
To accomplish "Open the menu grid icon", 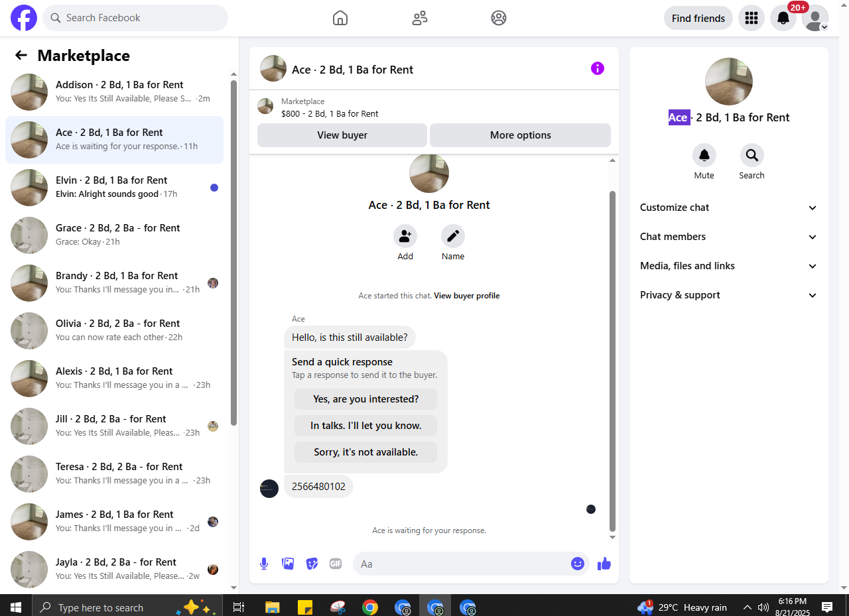I will [751, 18].
